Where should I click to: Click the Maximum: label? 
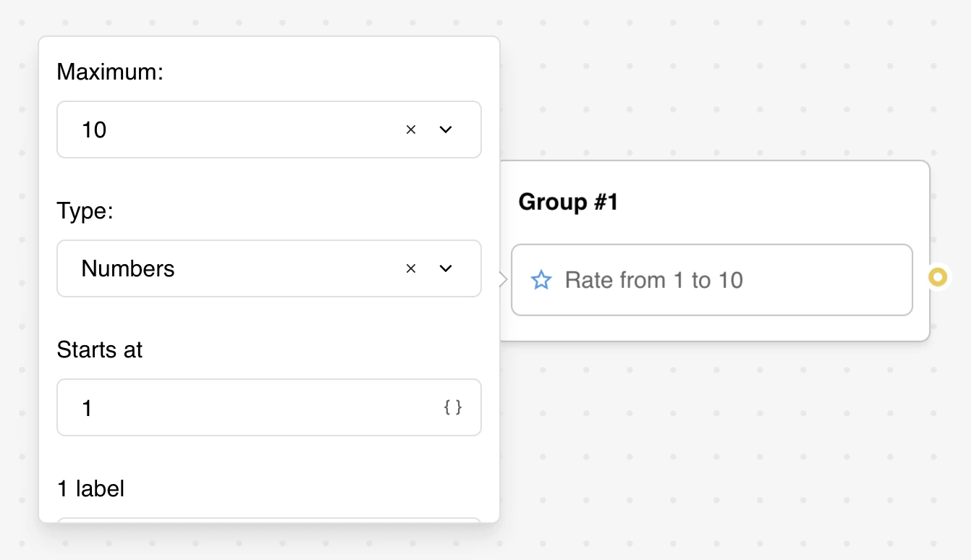[109, 72]
